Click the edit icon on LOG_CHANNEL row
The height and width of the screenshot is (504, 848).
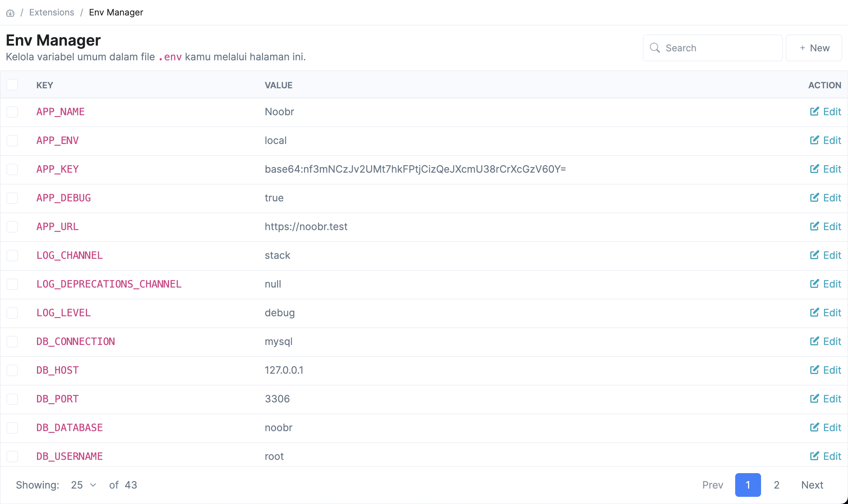[814, 255]
